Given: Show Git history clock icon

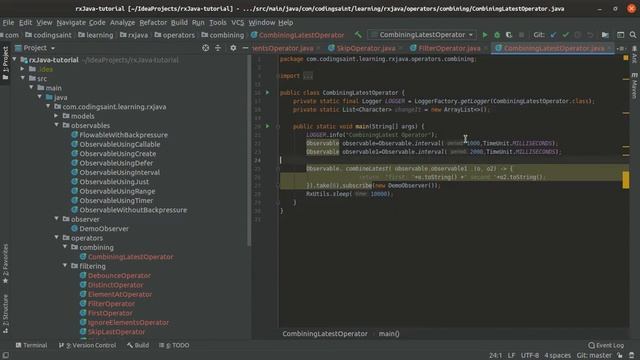Looking at the screenshot, I should click(578, 35).
